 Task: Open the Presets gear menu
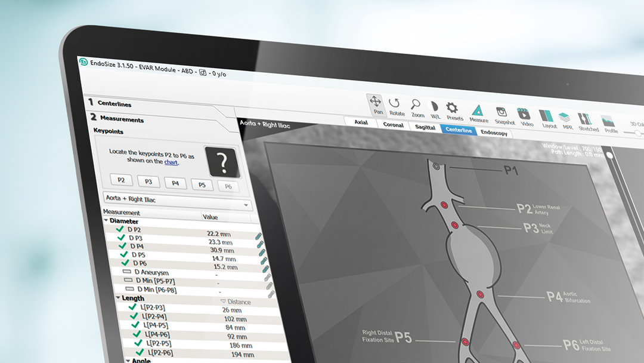pyautogui.click(x=454, y=112)
